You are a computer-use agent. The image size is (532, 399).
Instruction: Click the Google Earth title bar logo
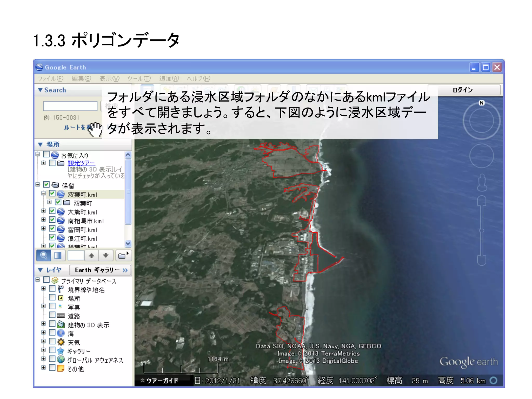[39, 67]
